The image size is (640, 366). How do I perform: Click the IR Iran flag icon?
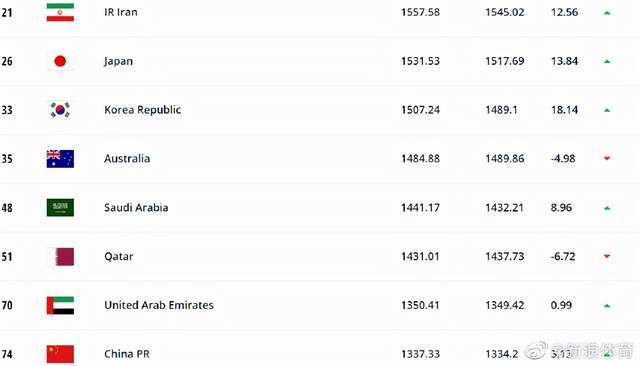(60, 12)
